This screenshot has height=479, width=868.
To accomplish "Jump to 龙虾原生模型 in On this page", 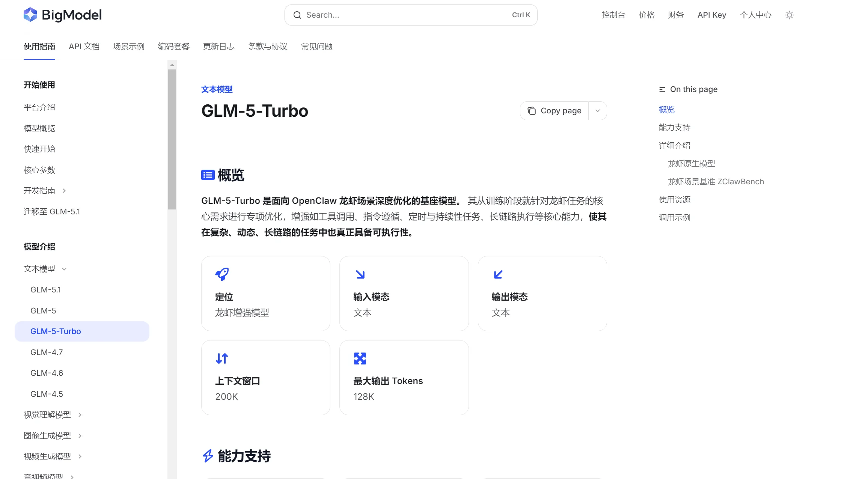I will pos(692,164).
